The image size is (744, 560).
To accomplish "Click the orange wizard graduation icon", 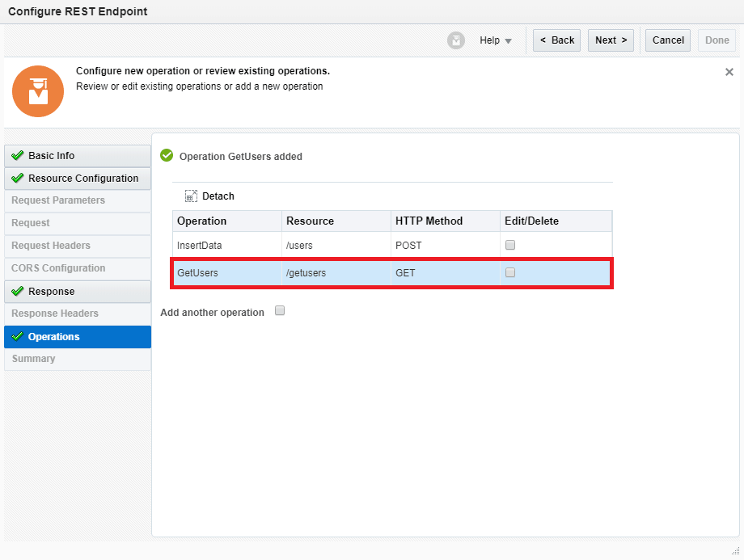I will click(x=38, y=91).
